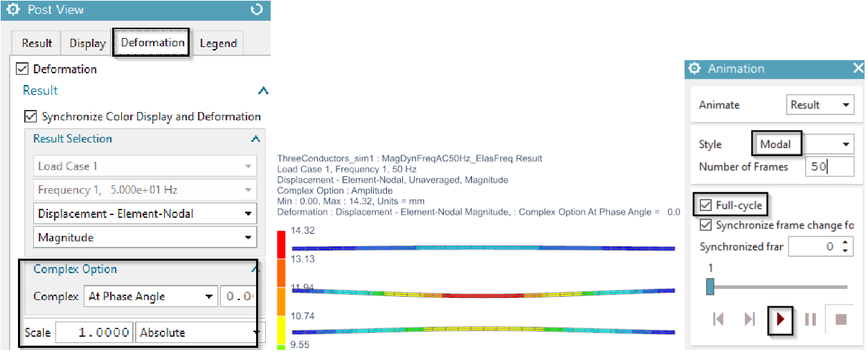This screenshot has width=868, height=352.
Task: Switch to the Display tab
Action: pos(87,43)
